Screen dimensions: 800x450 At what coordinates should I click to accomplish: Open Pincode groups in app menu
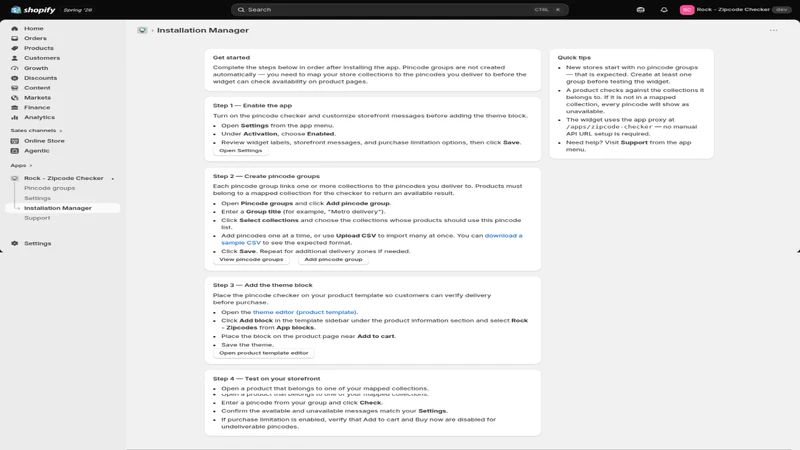coord(49,188)
